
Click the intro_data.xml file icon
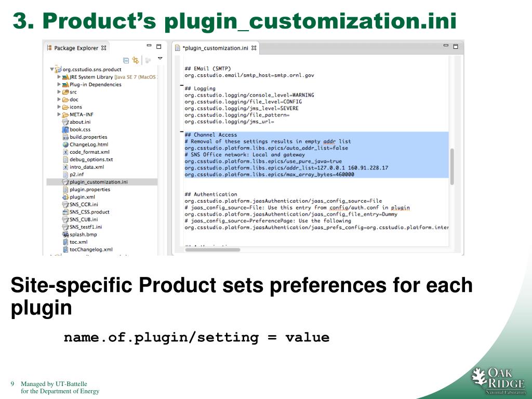(65, 167)
